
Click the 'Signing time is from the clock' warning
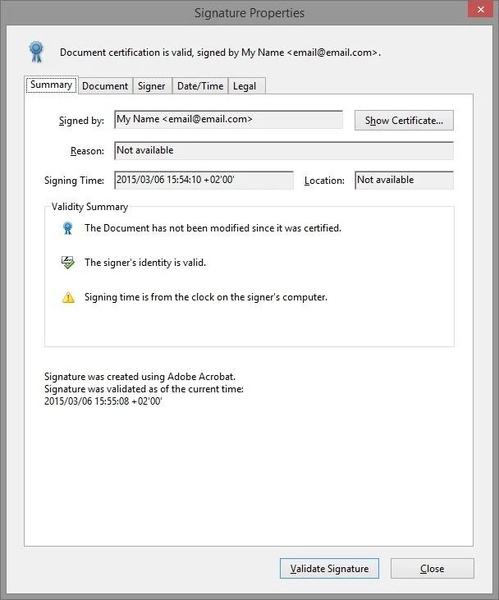coord(206,297)
